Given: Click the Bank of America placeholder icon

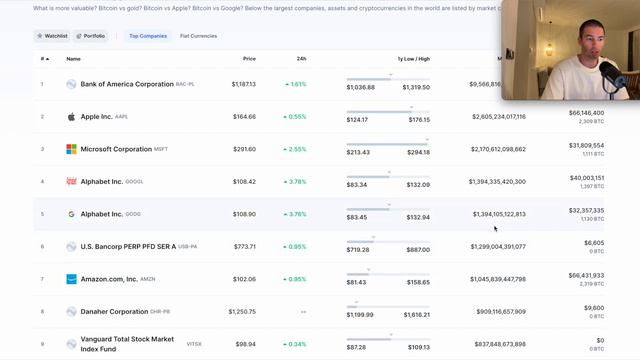Looking at the screenshot, I should coord(71,84).
